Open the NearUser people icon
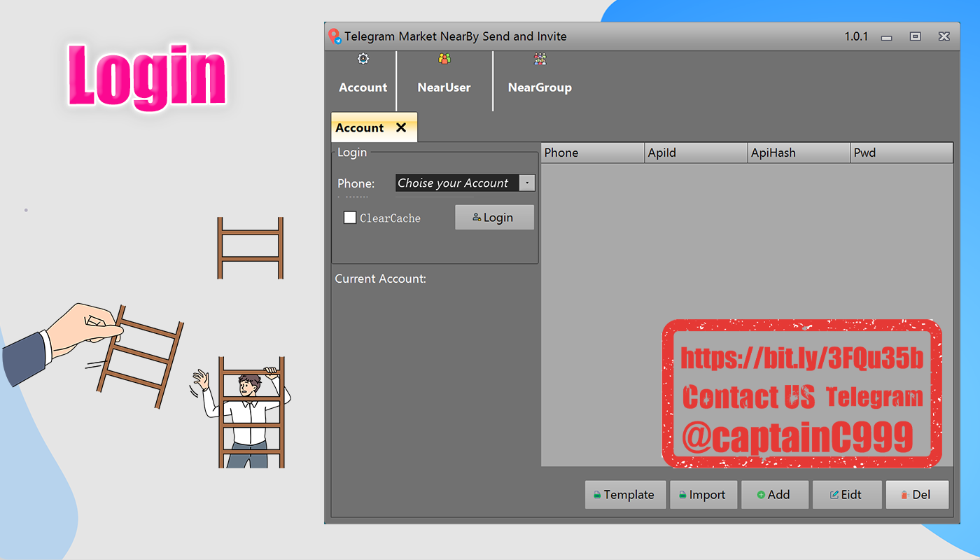The width and height of the screenshot is (980, 560). pyautogui.click(x=444, y=59)
